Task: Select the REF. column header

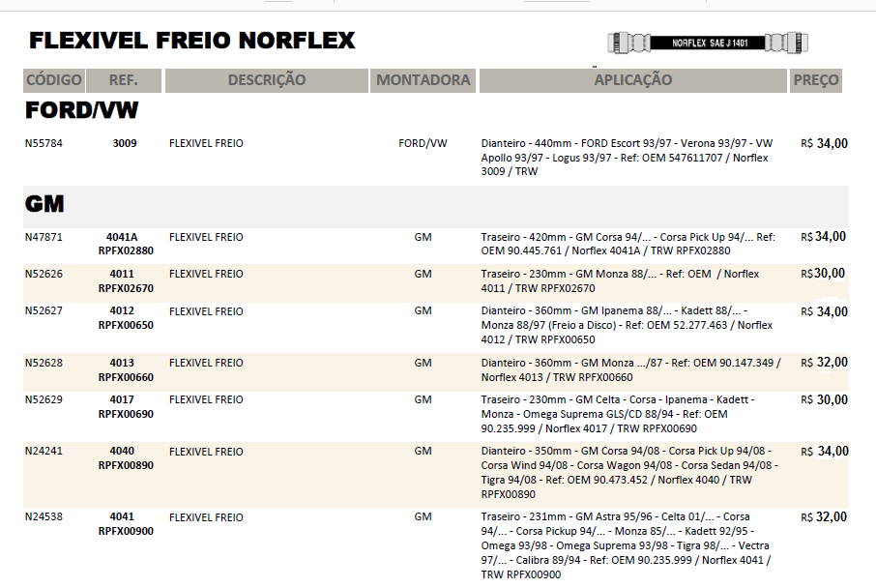Action: pos(124,80)
